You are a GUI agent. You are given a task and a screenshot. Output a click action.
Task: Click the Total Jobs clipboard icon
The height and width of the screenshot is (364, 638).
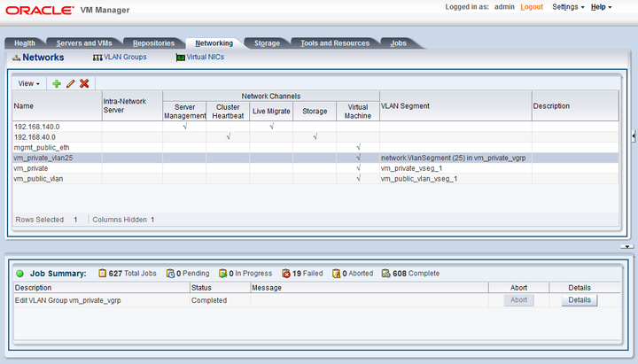(x=103, y=274)
